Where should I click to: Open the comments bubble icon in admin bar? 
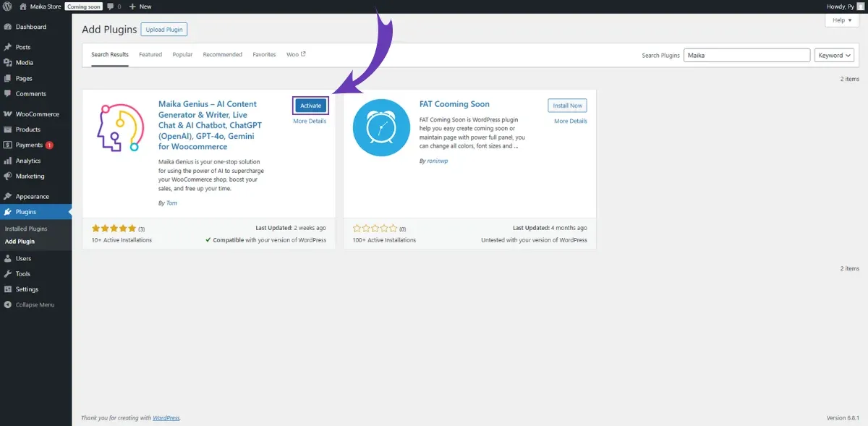110,7
